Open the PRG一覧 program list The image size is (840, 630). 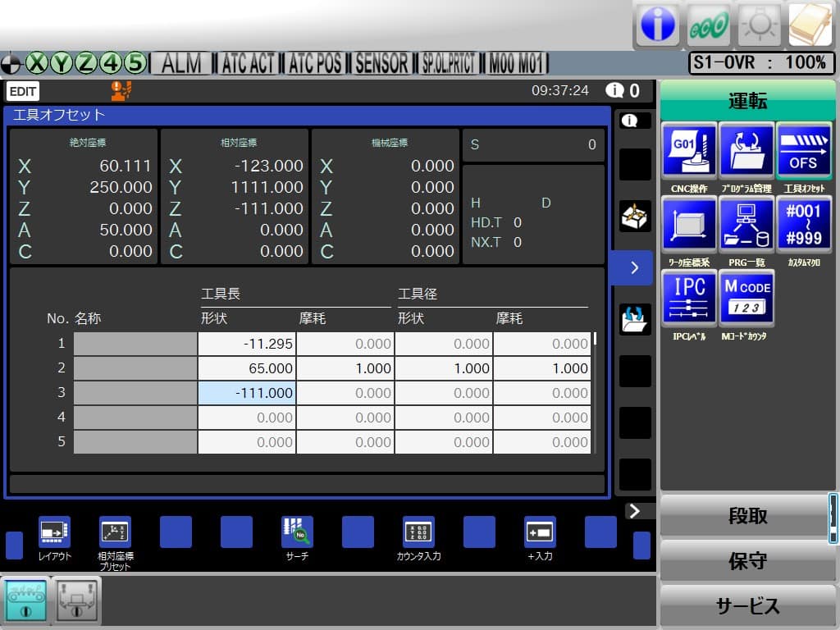coord(747,224)
